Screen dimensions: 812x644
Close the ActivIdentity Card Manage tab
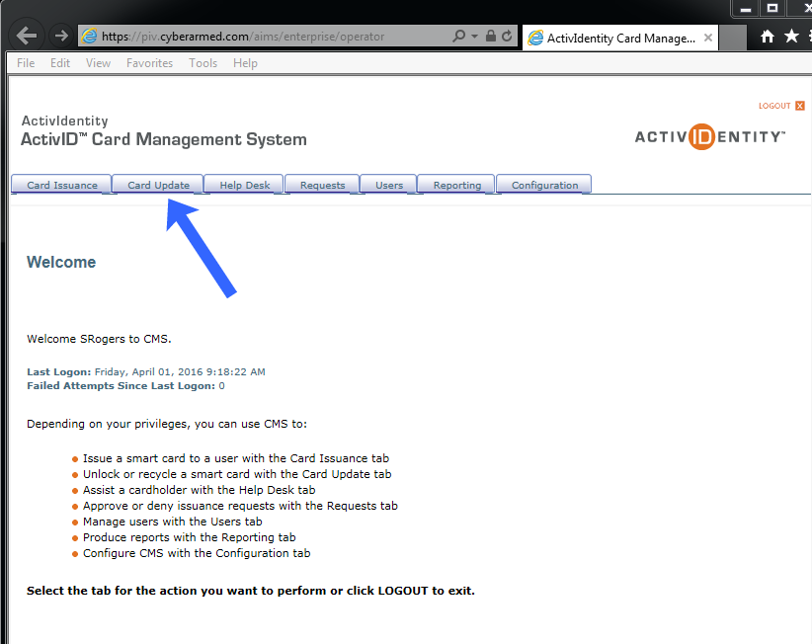click(708, 38)
